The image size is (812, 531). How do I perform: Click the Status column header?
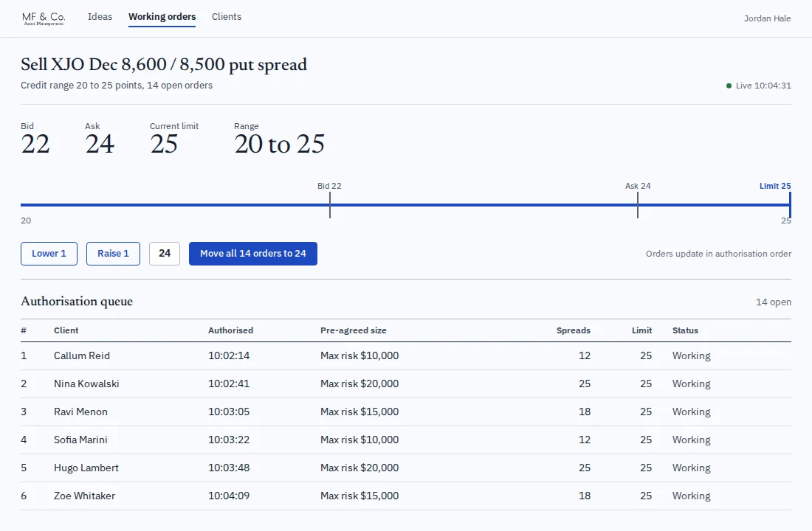(x=685, y=330)
